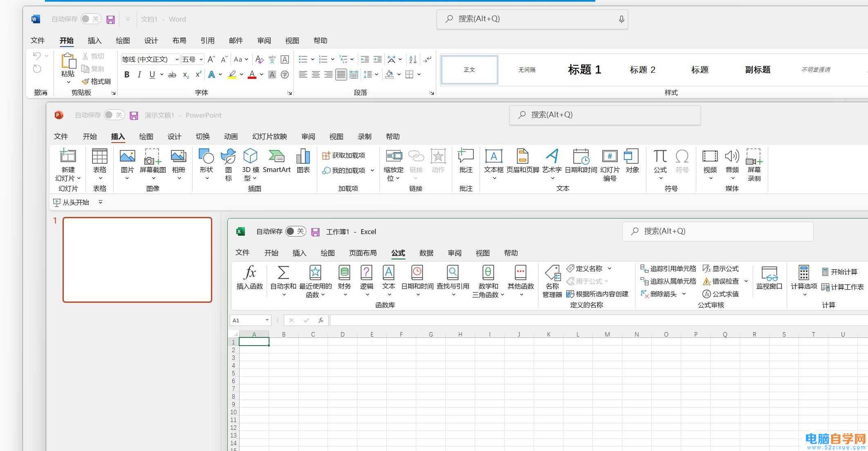Expand the Excel Name Box dropdown
Image resolution: width=868 pixels, height=451 pixels.
tap(267, 320)
